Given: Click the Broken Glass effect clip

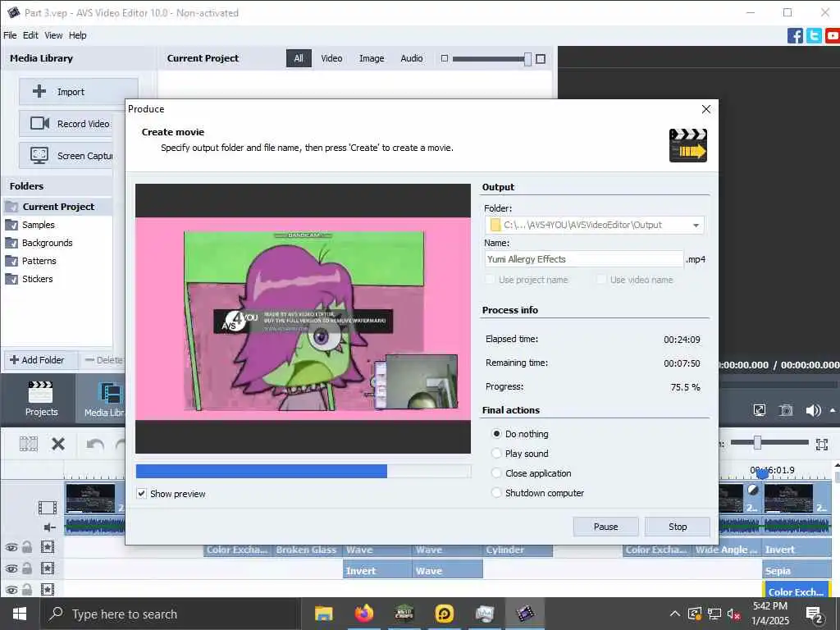Looking at the screenshot, I should (308, 550).
